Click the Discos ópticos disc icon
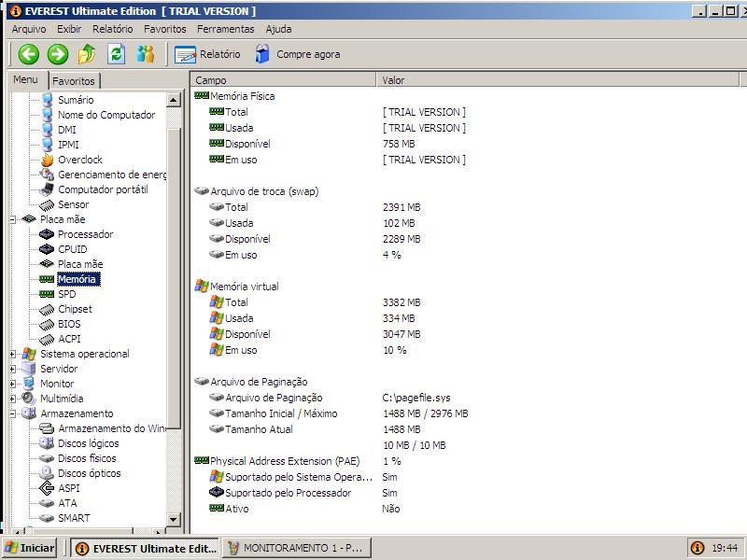Viewport: 747px width, 560px height. (x=47, y=473)
